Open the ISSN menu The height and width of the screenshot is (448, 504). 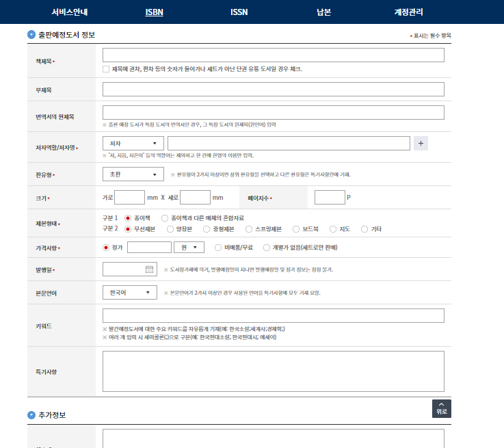pyautogui.click(x=239, y=12)
